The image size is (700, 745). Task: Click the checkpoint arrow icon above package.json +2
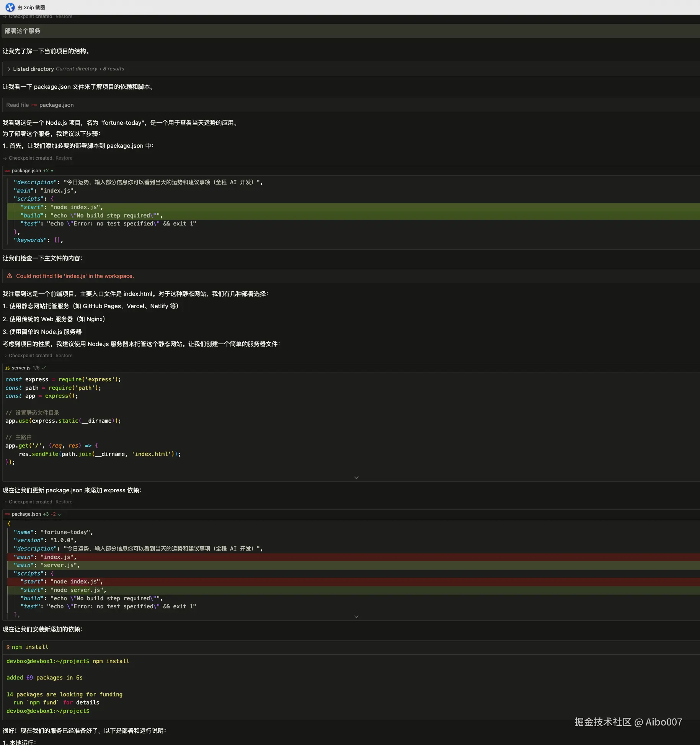tap(5, 158)
